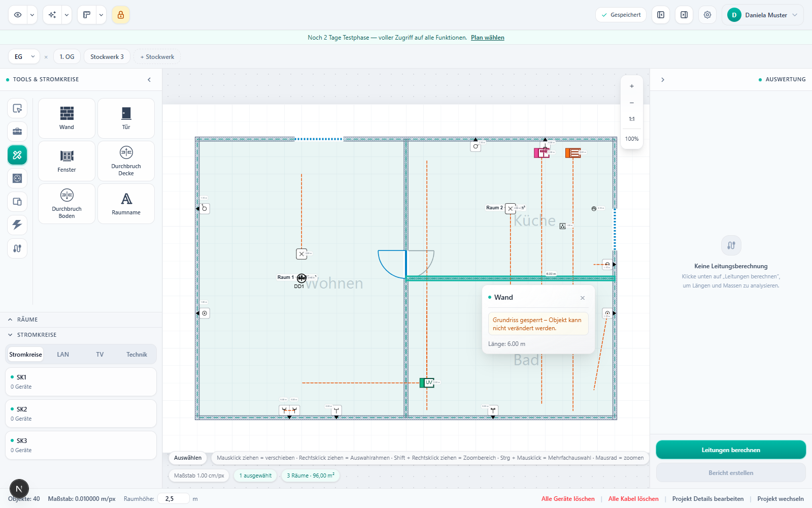Collapse the STROMKREISE section
The image size is (812, 508).
pyautogui.click(x=81, y=335)
